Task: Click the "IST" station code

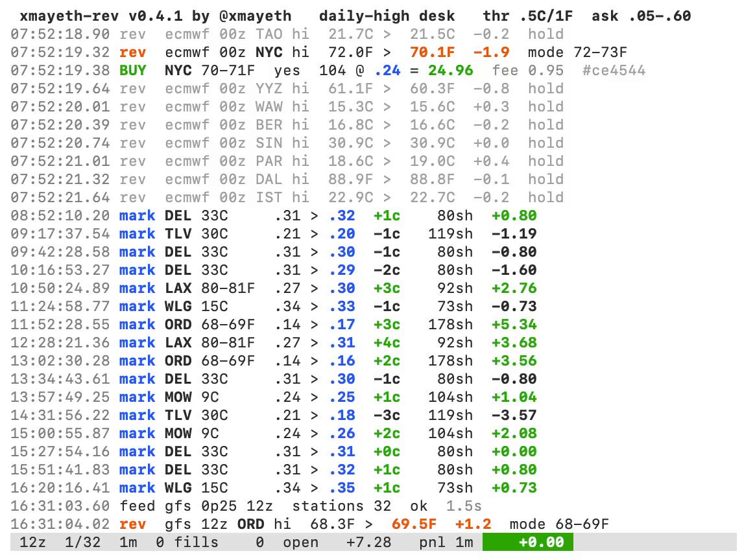Action: point(269,198)
